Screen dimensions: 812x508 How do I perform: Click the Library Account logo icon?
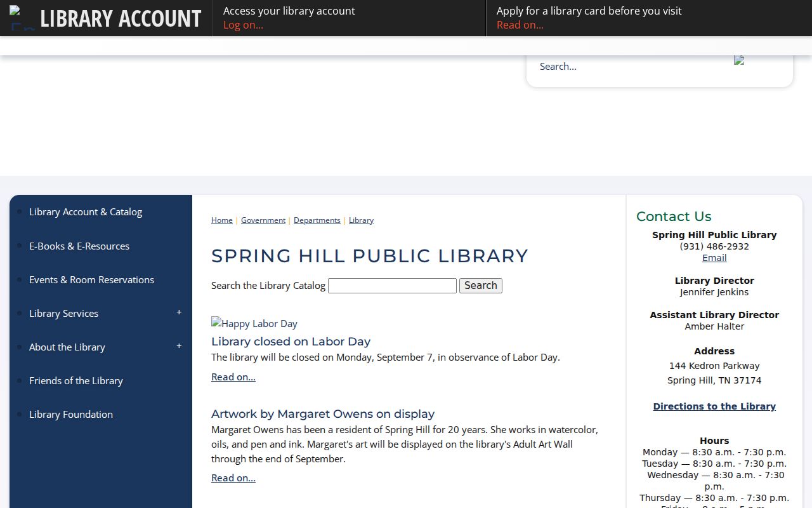(x=22, y=18)
